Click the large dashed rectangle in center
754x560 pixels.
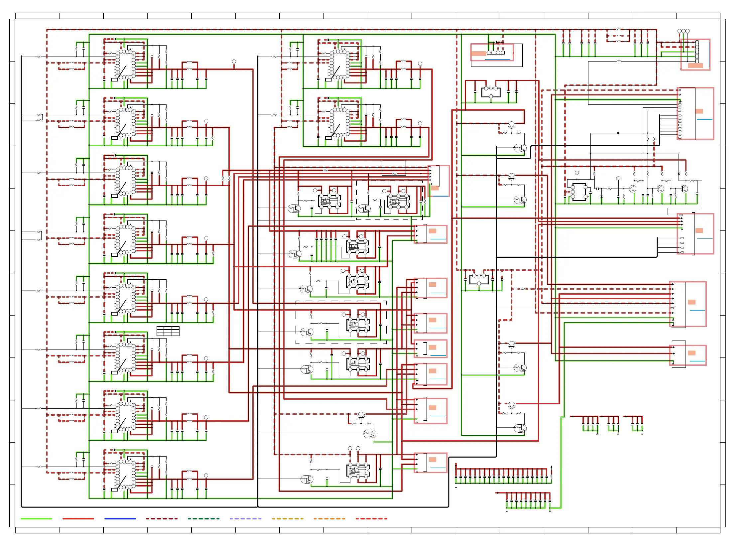[341, 322]
